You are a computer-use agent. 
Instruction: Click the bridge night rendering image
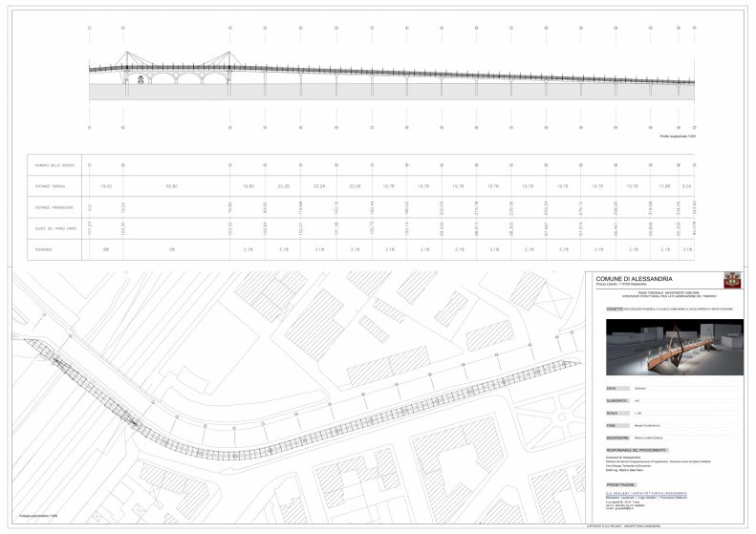(674, 347)
